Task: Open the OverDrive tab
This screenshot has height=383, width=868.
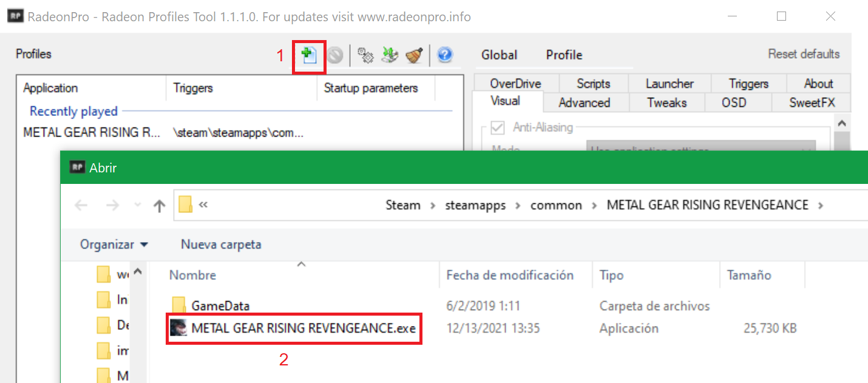Action: 515,83
